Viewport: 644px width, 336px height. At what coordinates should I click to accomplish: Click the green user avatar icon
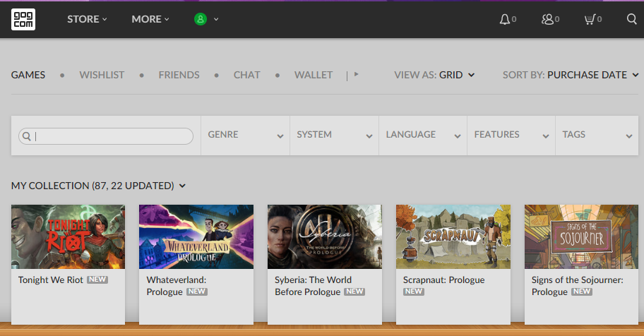pyautogui.click(x=201, y=19)
